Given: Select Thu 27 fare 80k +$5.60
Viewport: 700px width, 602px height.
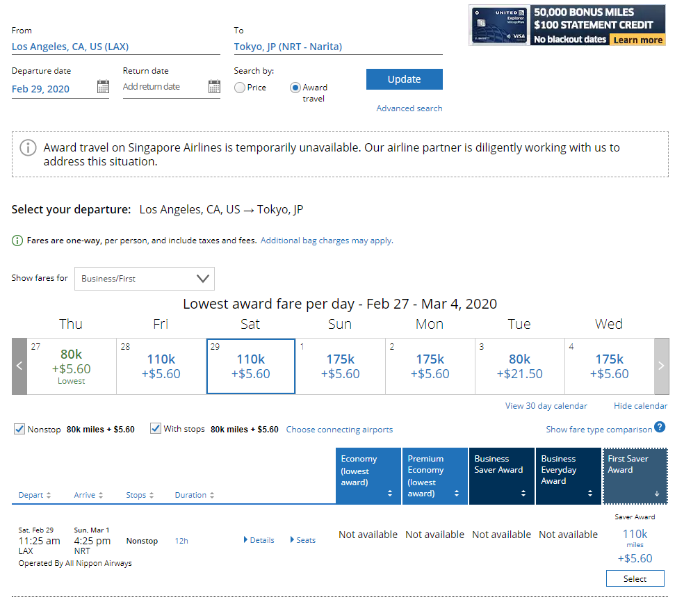Looking at the screenshot, I should 72,366.
